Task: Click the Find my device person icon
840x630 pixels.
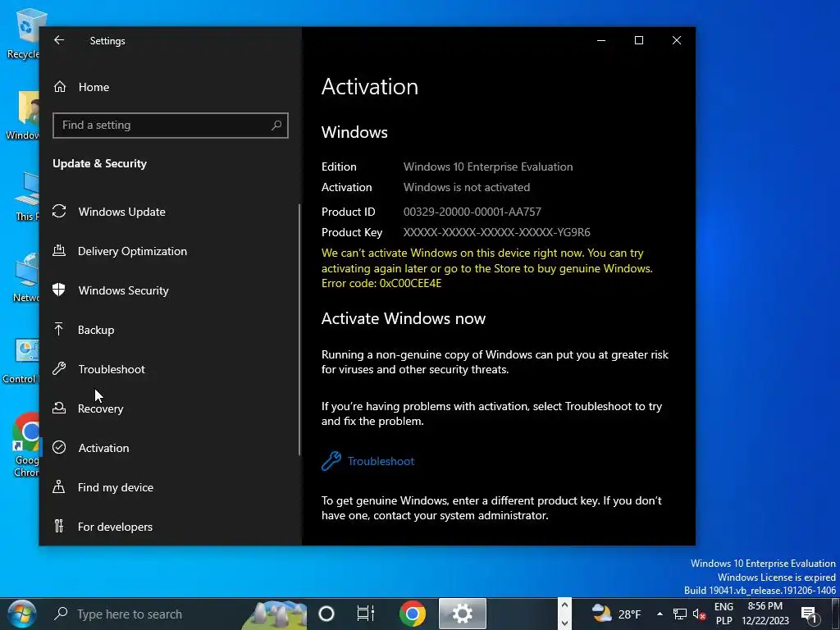Action: (x=59, y=486)
